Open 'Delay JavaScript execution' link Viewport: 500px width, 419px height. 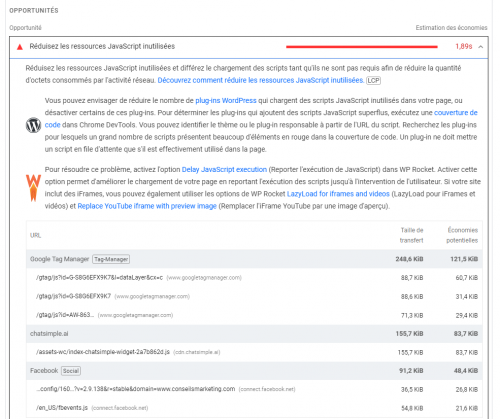pos(224,170)
